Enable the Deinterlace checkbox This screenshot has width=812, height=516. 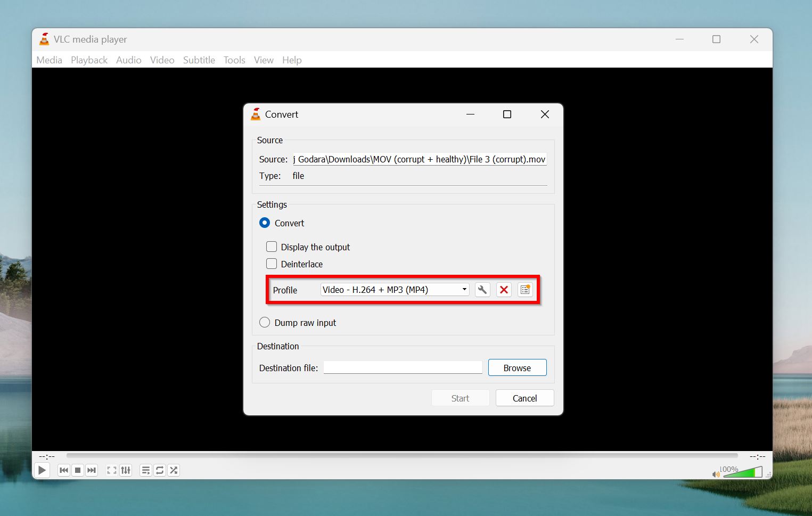click(272, 264)
